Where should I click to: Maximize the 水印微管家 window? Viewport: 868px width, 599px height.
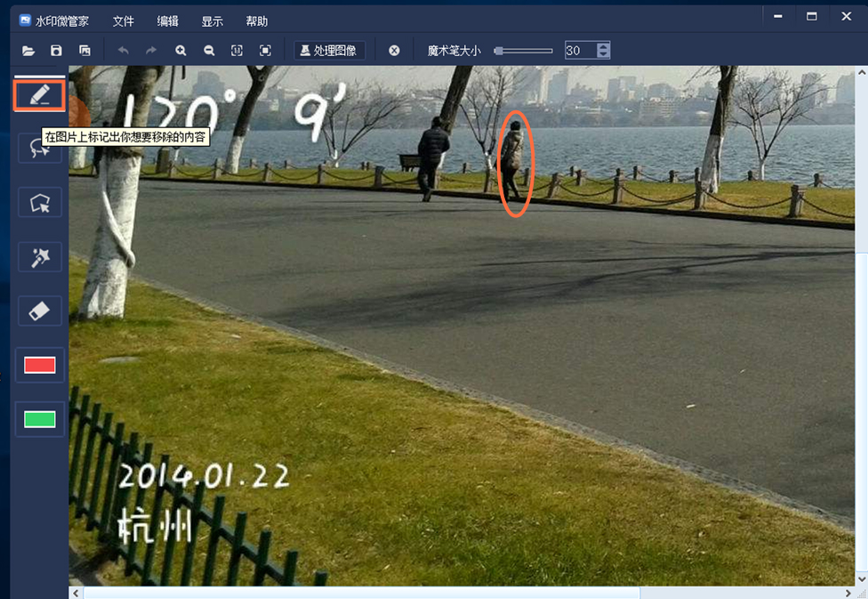pos(812,16)
